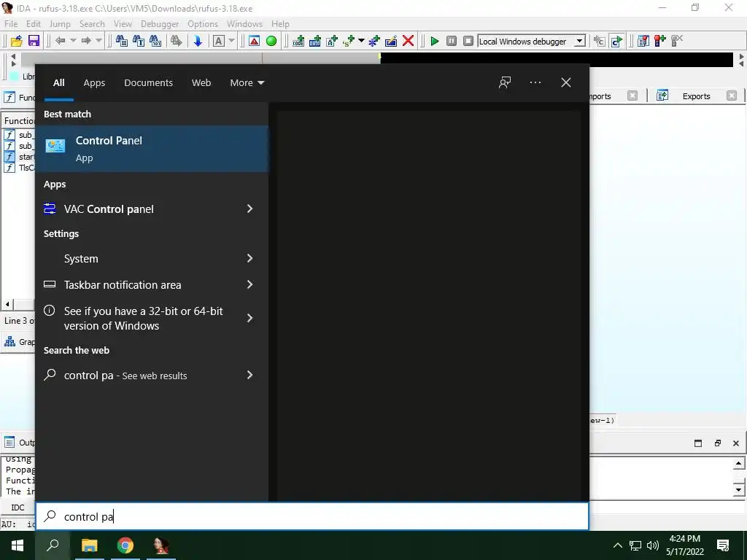Viewport: 747px width, 560px height.
Task: Close the Windows search panel
Action: click(566, 83)
